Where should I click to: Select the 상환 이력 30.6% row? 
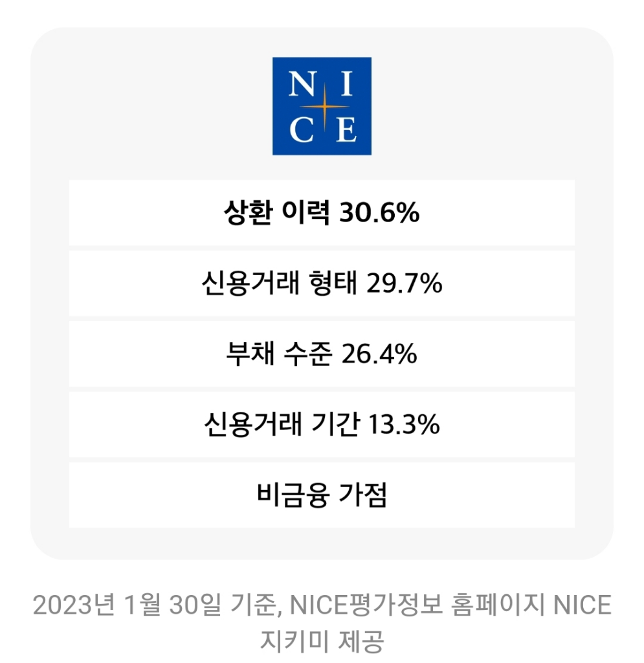click(x=322, y=212)
